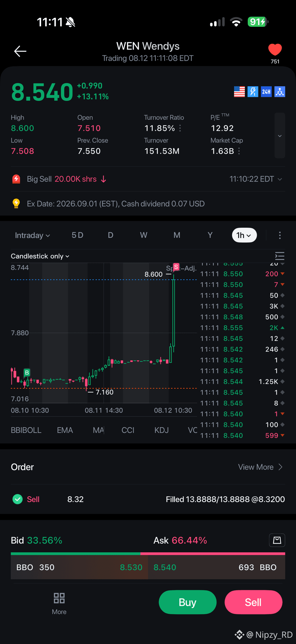Open the 1h interval dropdown
The height and width of the screenshot is (644, 296).
click(244, 235)
